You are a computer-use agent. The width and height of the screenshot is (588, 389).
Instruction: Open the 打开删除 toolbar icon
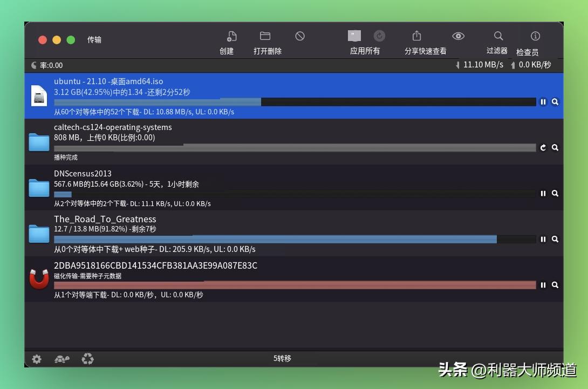[265, 35]
